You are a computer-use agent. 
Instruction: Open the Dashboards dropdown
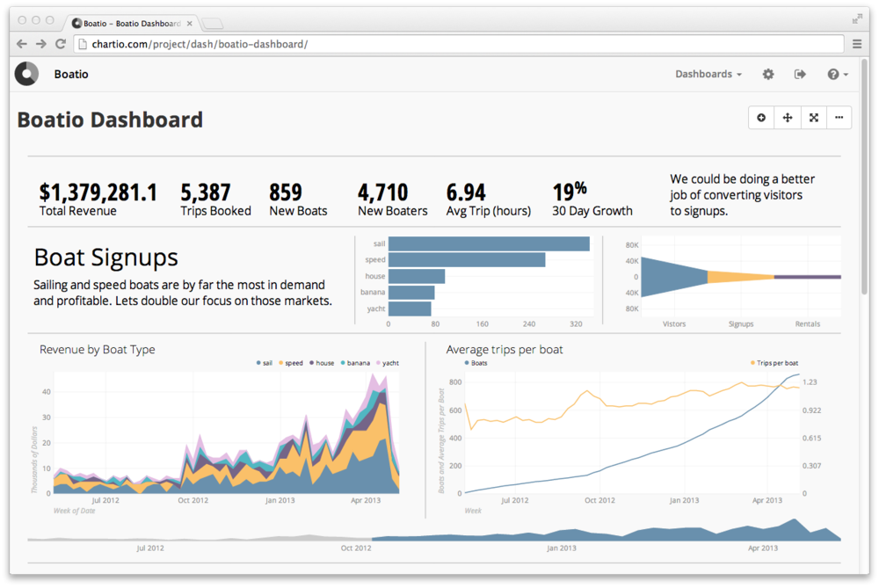(708, 74)
